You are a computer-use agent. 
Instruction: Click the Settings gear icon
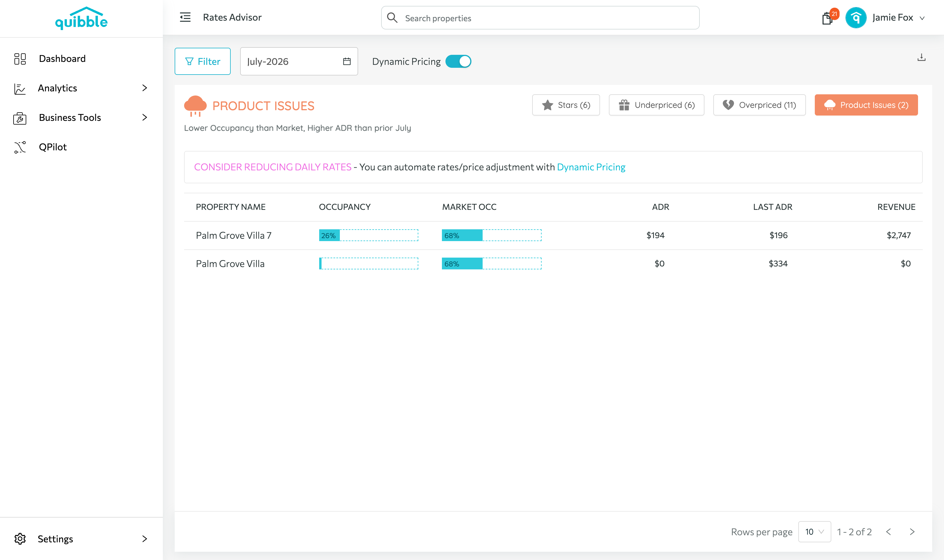point(20,538)
